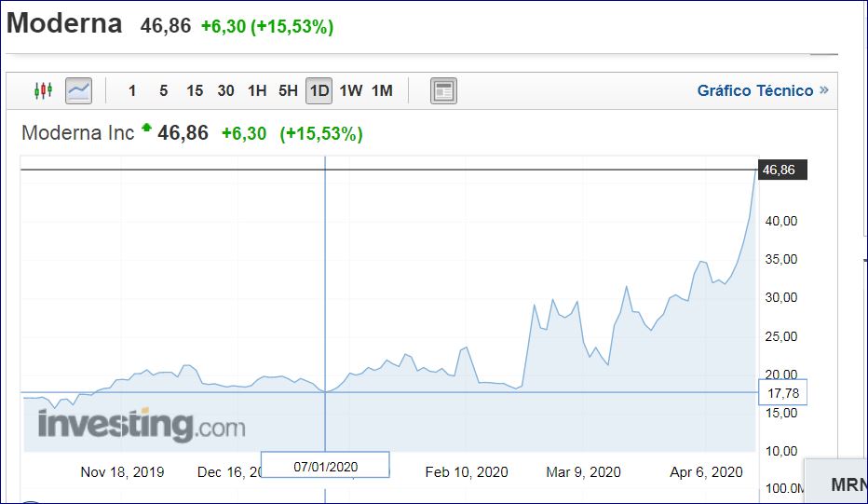The height and width of the screenshot is (504, 868).
Task: Choose the 15 minute interval
Action: [195, 91]
